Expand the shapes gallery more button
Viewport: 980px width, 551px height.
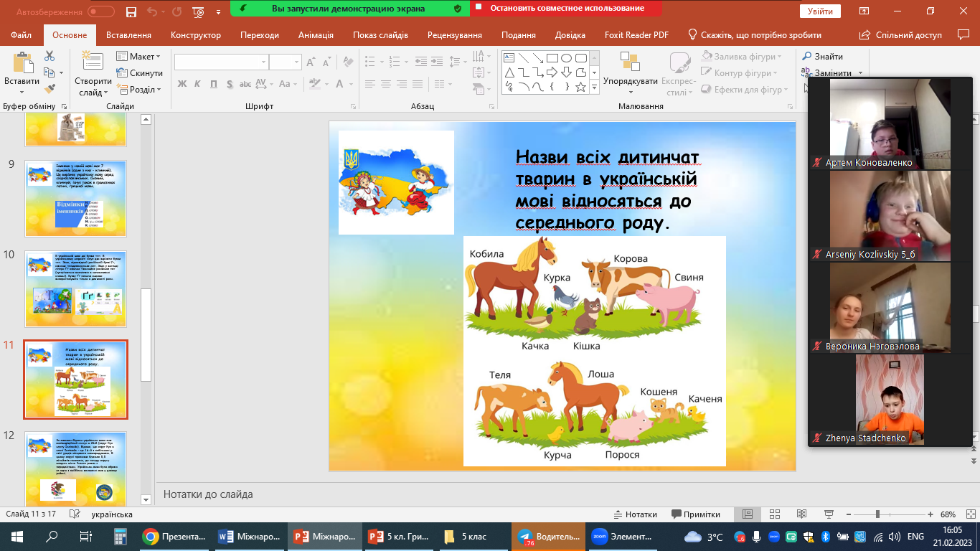(x=594, y=87)
